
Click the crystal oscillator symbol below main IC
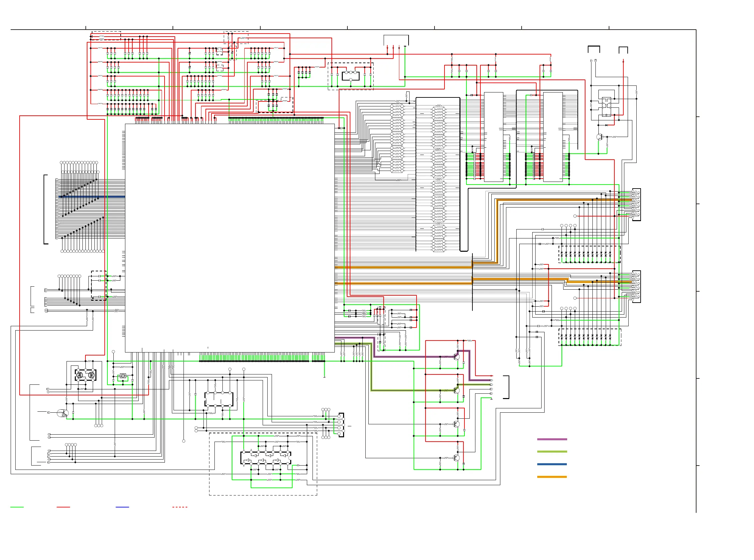point(123,375)
